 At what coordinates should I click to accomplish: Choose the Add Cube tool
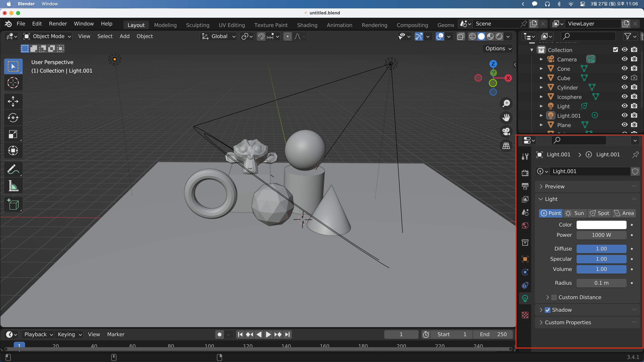(13, 205)
